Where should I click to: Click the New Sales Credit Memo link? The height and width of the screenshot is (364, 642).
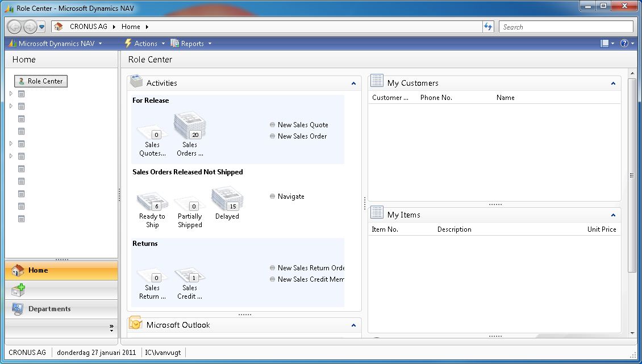(311, 279)
